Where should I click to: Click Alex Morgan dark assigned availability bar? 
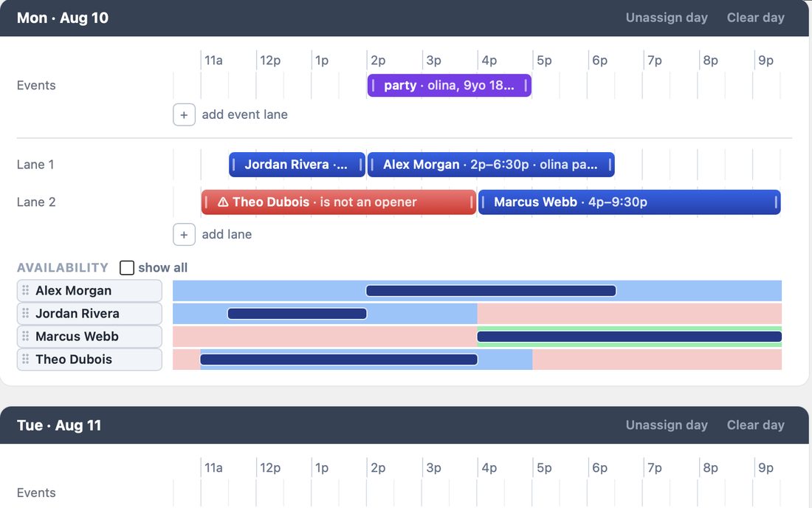click(x=491, y=291)
